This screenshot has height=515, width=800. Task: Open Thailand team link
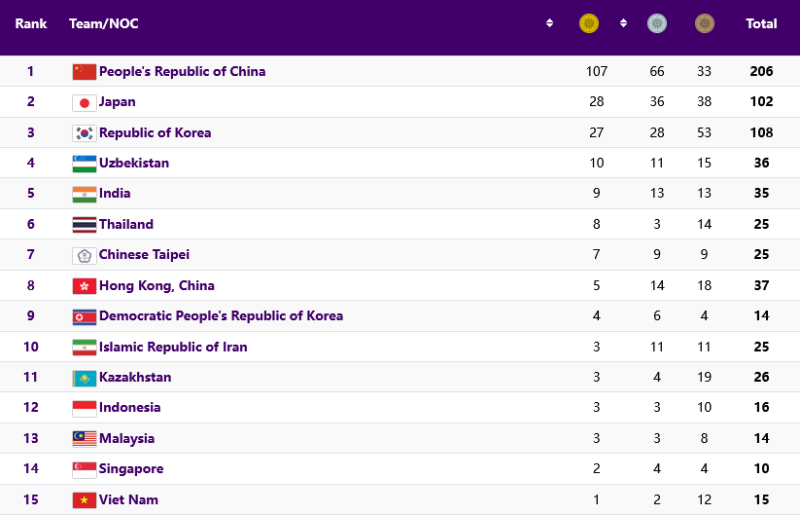pyautogui.click(x=126, y=224)
